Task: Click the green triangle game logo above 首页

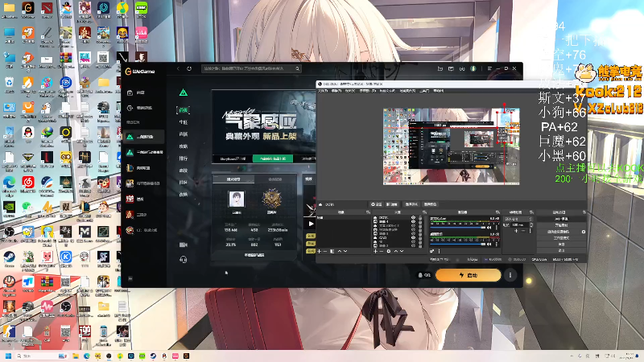Action: coord(184,93)
